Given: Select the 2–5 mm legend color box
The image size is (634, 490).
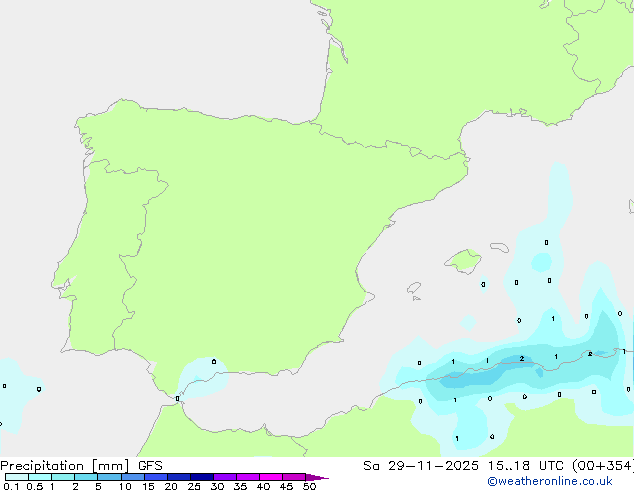Looking at the screenshot, I should point(86,477).
